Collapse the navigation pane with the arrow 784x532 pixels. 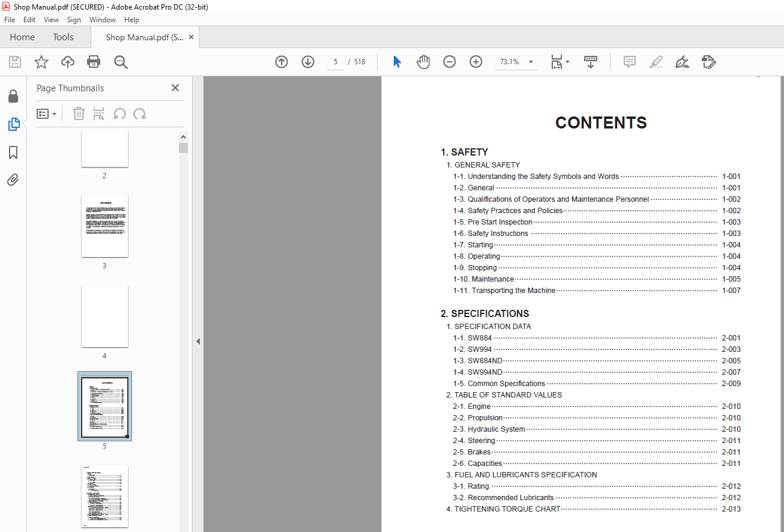pos(198,341)
